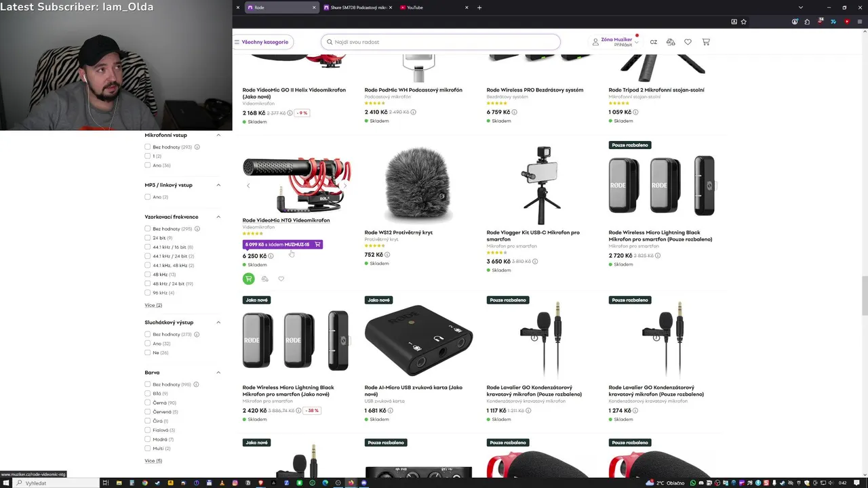This screenshot has width=868, height=488.
Task: Open the Všechny kategorie menu
Action: [x=262, y=42]
